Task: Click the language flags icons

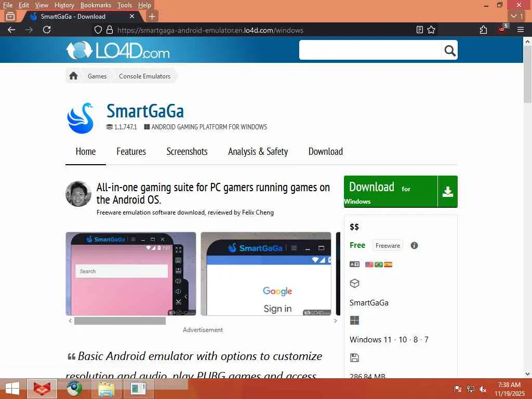Action: pyautogui.click(x=379, y=264)
